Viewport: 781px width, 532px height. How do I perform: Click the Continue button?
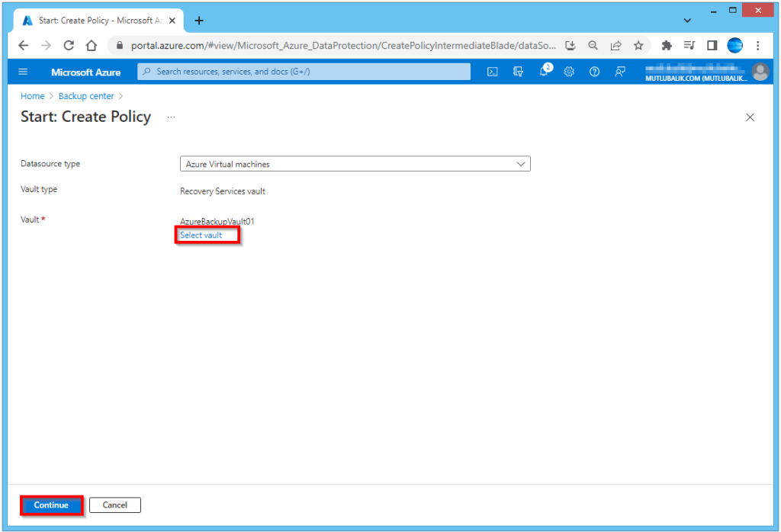pos(51,505)
